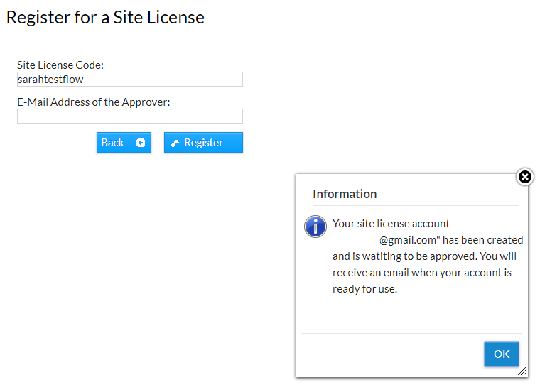Close the Information dialog with the X icon

point(524,177)
